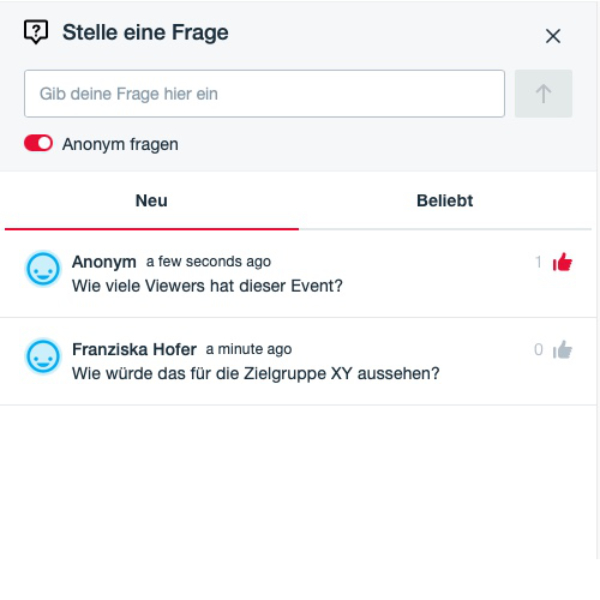The height and width of the screenshot is (600, 600).
Task: Click the "a few seconds ago" timestamp
Action: tap(208, 261)
